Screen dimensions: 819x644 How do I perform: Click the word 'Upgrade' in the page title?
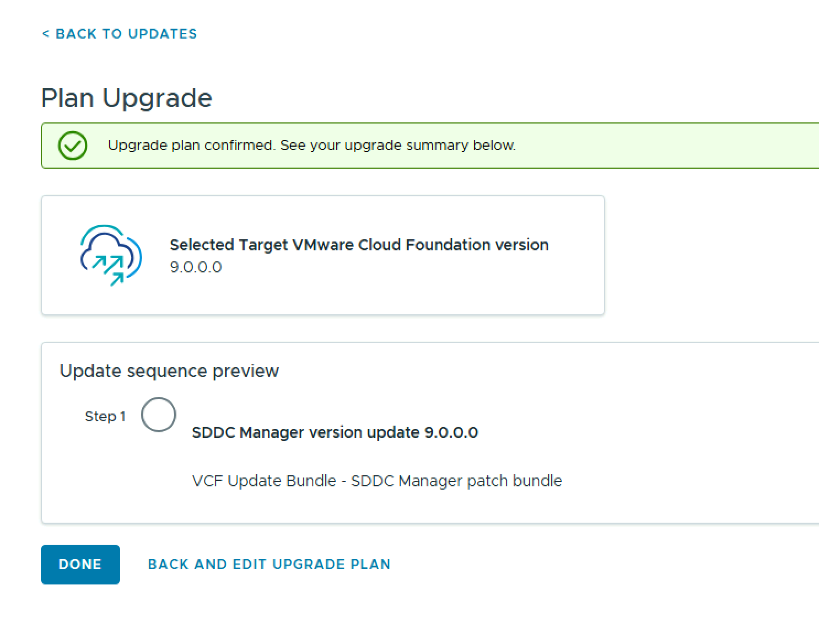pyautogui.click(x=157, y=98)
